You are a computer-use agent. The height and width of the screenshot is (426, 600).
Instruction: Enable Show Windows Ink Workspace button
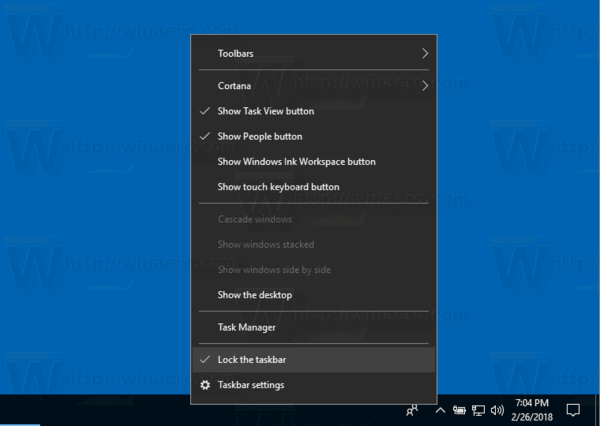tap(314, 162)
